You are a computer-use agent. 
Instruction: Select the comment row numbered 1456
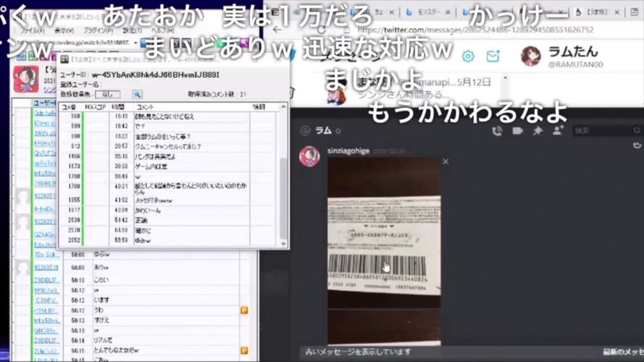click(x=168, y=156)
